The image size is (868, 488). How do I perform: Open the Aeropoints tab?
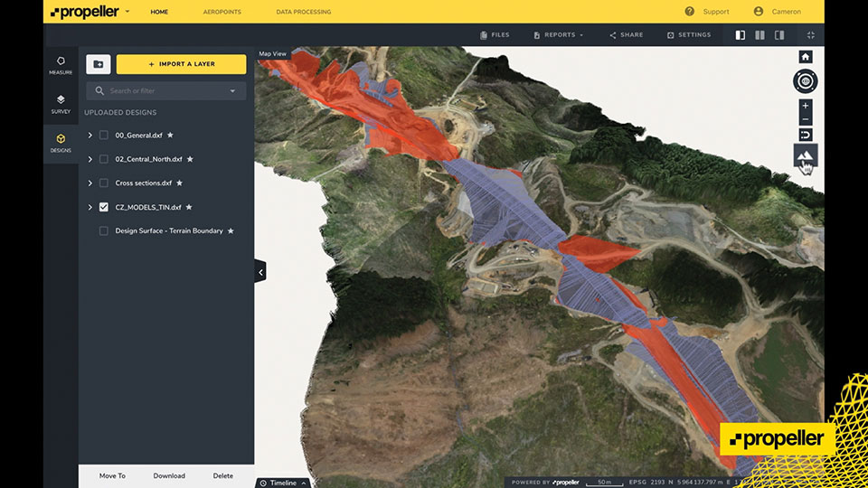pos(222,12)
